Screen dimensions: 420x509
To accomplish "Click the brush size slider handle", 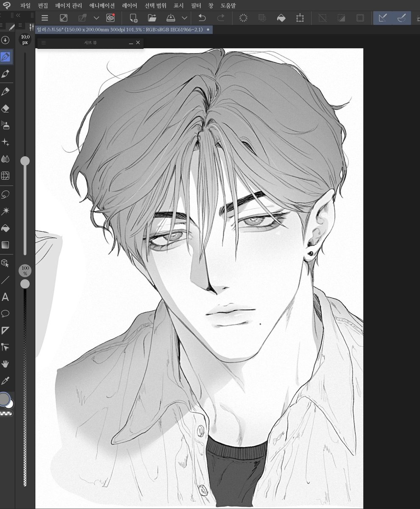I will 25,161.
